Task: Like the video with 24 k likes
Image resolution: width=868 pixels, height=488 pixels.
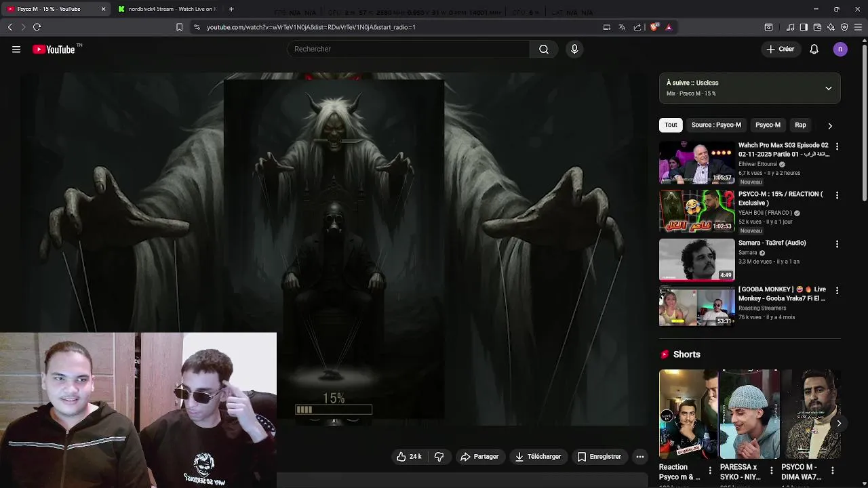Action: coord(409,457)
